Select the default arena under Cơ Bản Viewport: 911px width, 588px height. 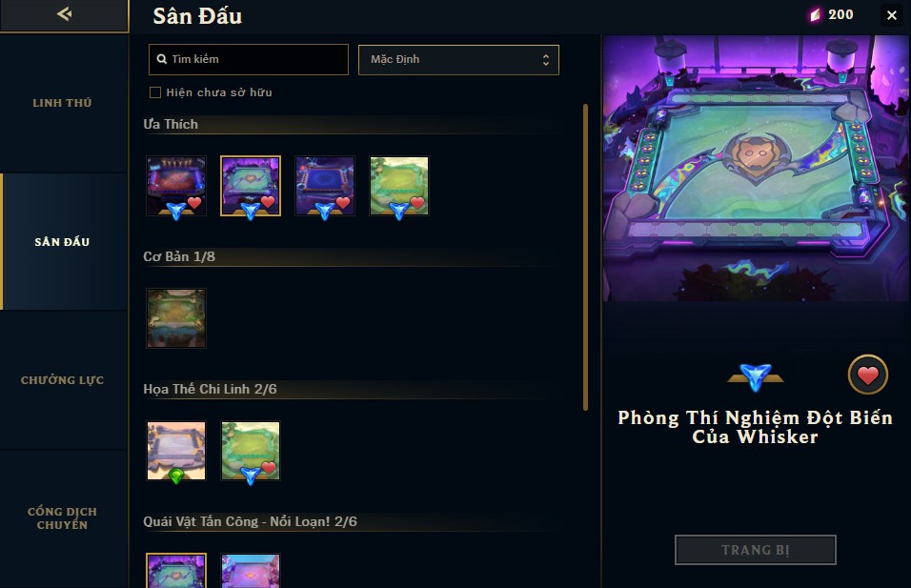click(176, 318)
